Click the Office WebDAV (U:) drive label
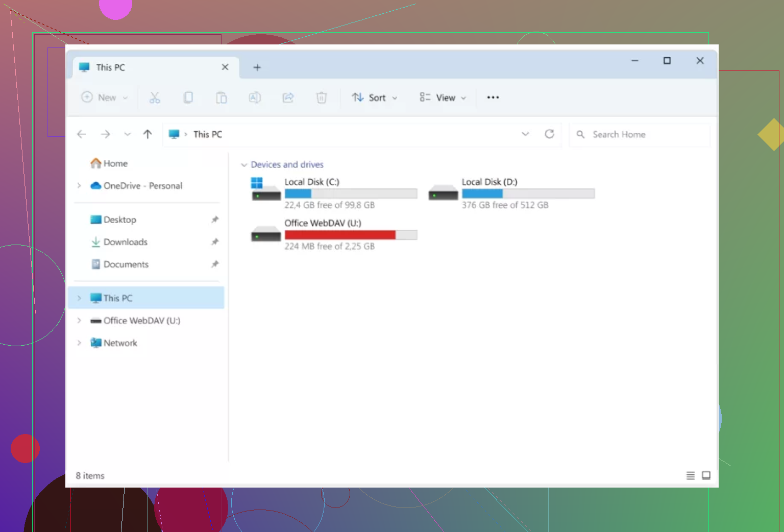784x532 pixels. (x=323, y=223)
